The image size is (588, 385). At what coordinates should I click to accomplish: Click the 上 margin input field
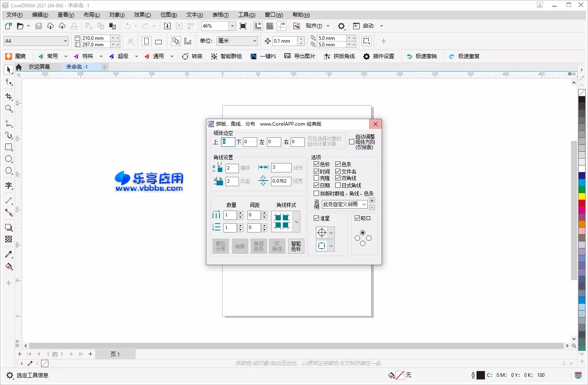228,142
